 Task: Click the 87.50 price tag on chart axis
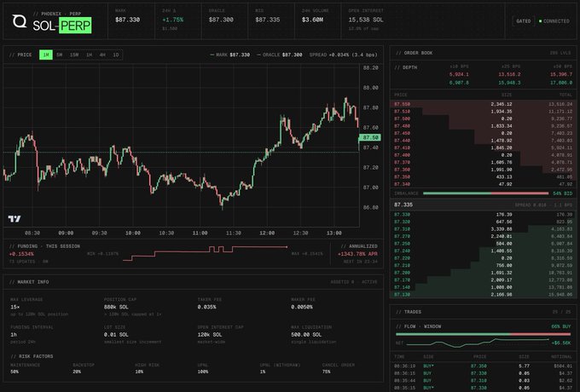(369, 137)
